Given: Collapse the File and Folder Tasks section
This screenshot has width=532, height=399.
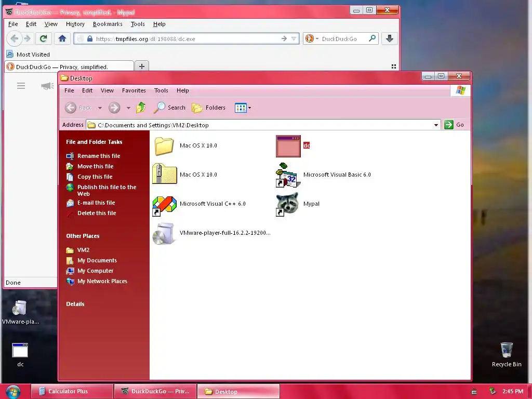Looking at the screenshot, I should point(94,142).
